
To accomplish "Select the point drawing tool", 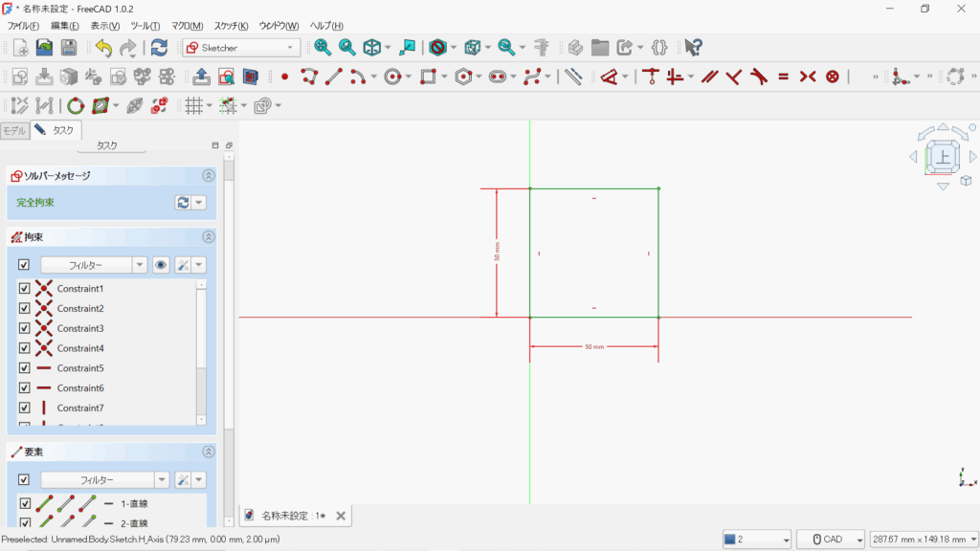I will pyautogui.click(x=284, y=77).
